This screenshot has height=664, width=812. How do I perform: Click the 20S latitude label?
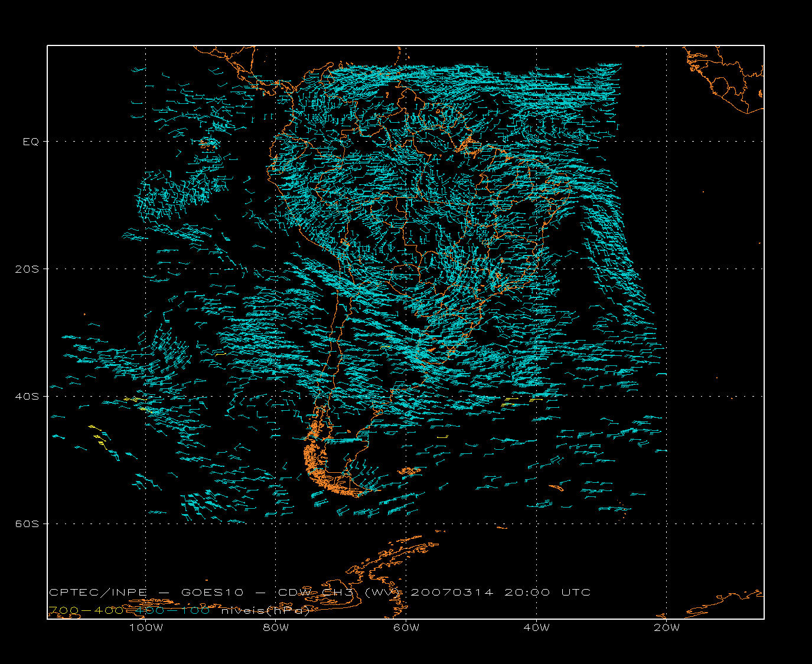27,269
